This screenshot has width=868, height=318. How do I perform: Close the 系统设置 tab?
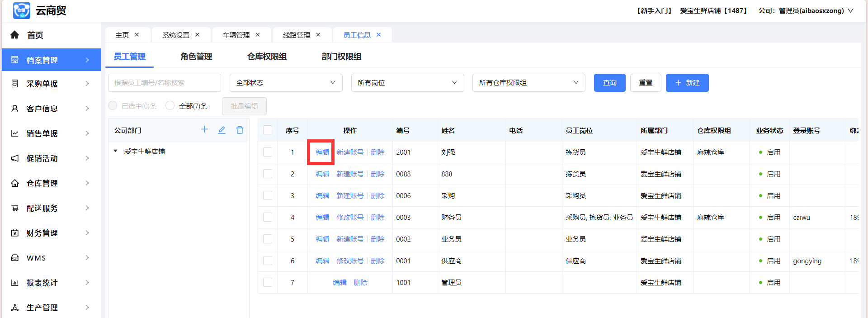[x=197, y=35]
